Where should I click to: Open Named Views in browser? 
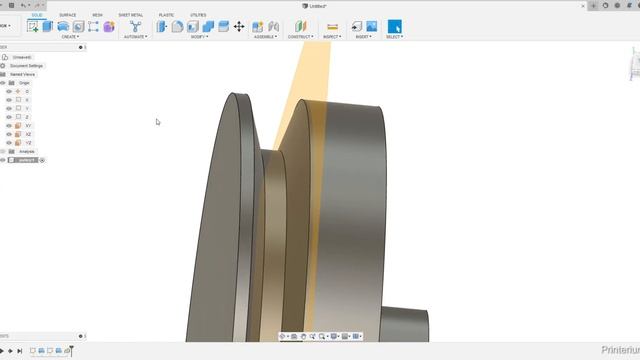22,74
